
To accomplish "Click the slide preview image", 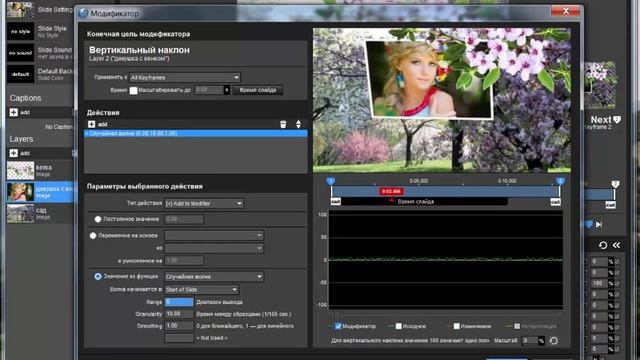I will [x=442, y=100].
